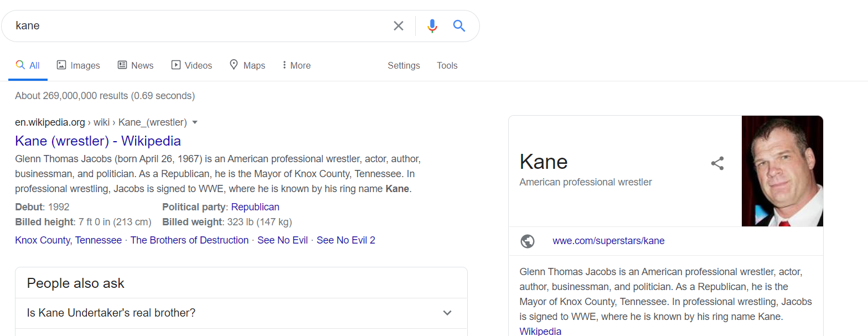Open the Wikipedia link in knowledge panel
This screenshot has height=336, width=868.
(x=540, y=332)
